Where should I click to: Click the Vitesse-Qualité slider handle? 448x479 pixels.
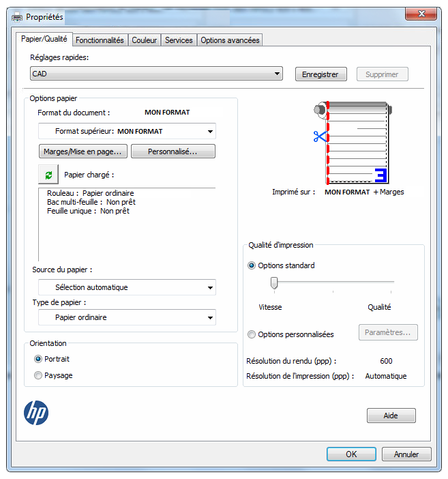[274, 282]
